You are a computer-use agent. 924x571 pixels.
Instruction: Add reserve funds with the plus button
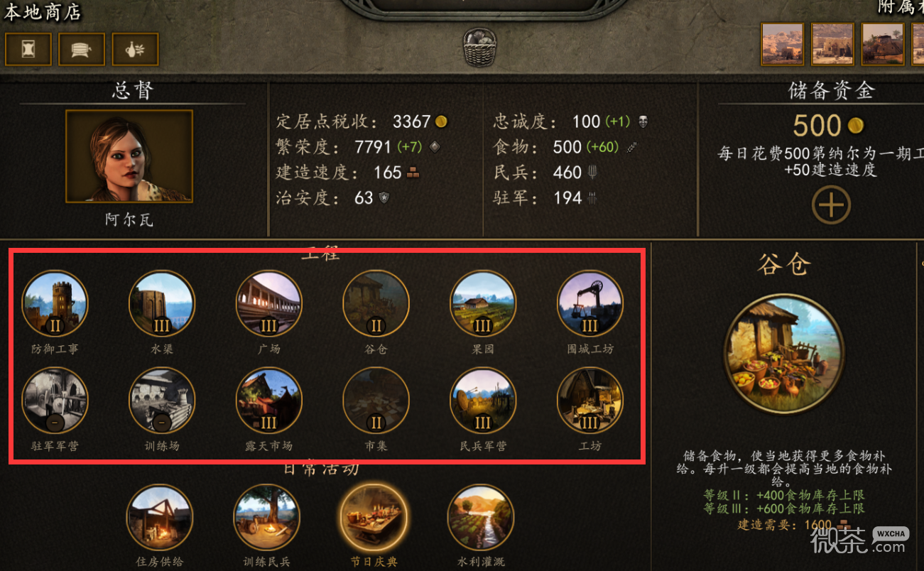pos(831,206)
